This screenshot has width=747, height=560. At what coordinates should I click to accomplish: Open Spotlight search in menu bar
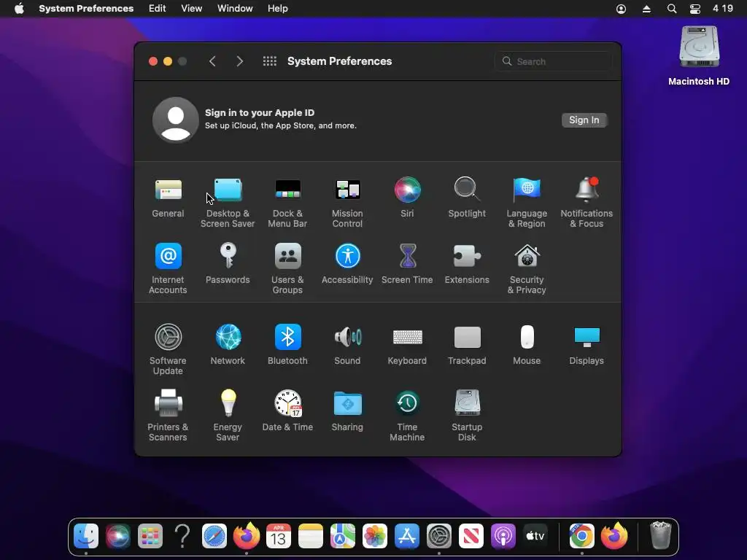[672, 9]
